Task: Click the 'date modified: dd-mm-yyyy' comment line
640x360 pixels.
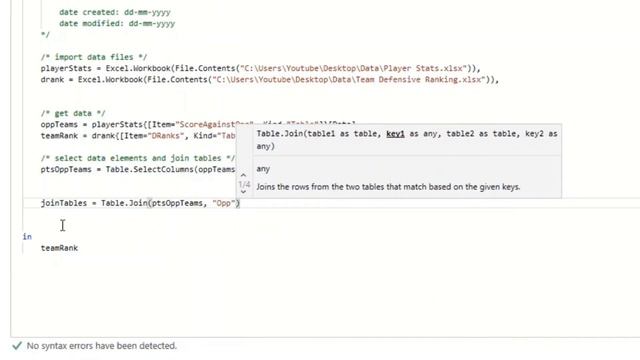Action: coord(117,23)
